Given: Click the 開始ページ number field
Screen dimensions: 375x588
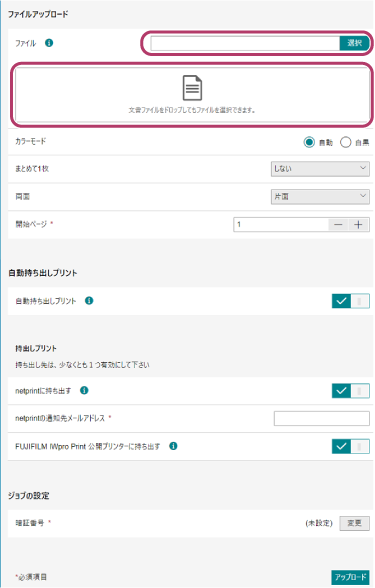Looking at the screenshot, I should click(x=281, y=225).
